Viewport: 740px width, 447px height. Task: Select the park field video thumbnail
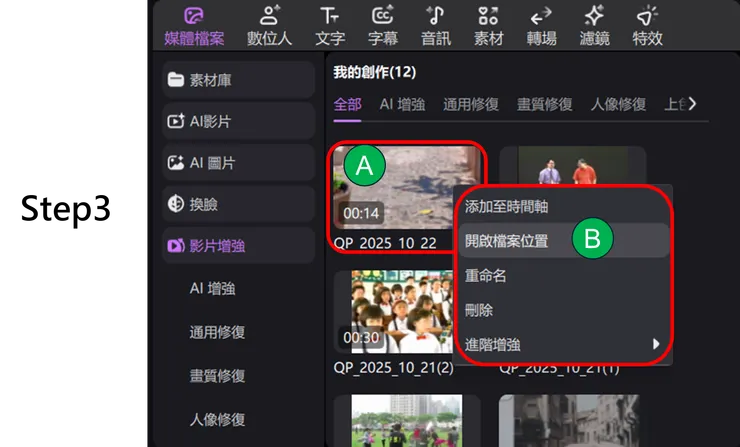click(407, 421)
